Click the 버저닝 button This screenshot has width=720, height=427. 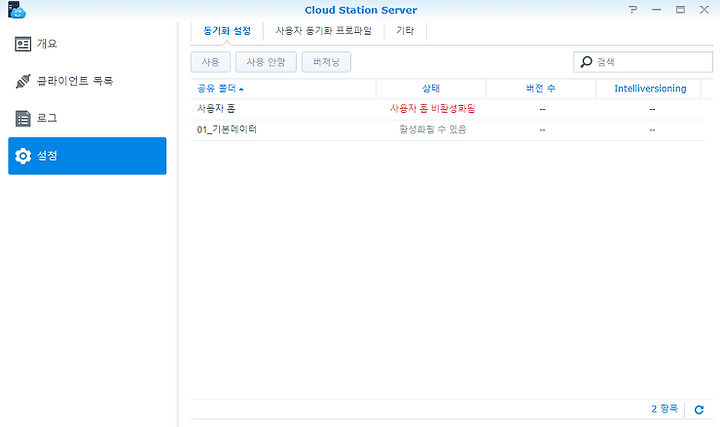click(326, 62)
